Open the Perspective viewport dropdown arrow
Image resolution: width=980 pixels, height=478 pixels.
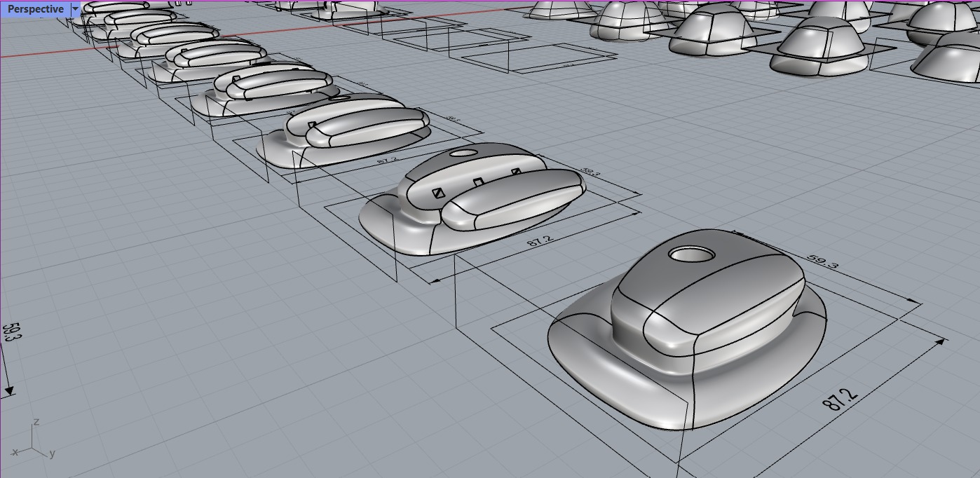coord(75,9)
